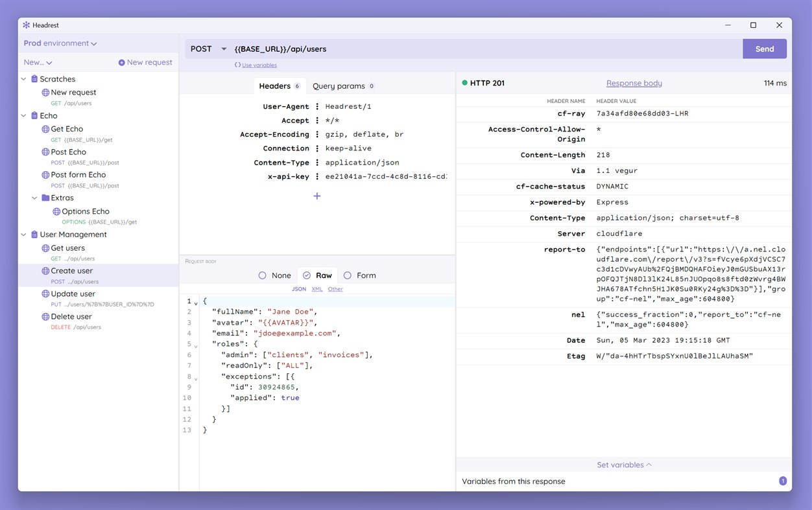
Task: Click the variables count badge showing 1
Action: 783,481
